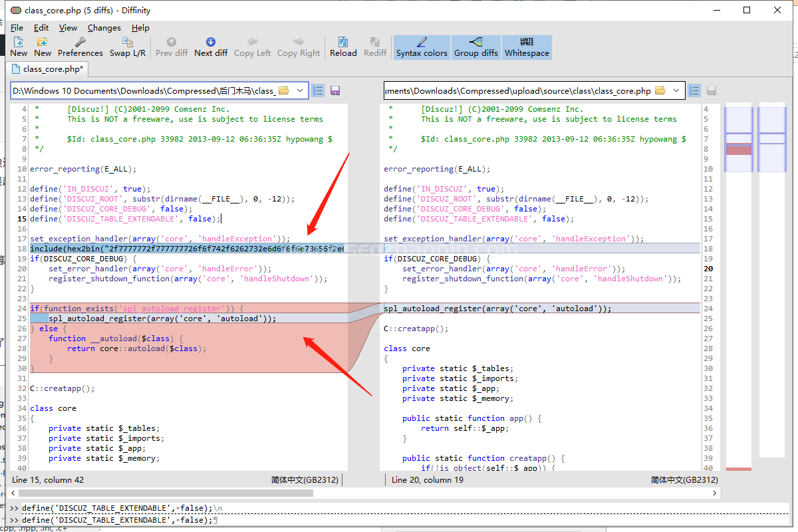Viewport: 798px width, 532px height.
Task: Toggle Syntax colors highlighting
Action: (x=422, y=47)
